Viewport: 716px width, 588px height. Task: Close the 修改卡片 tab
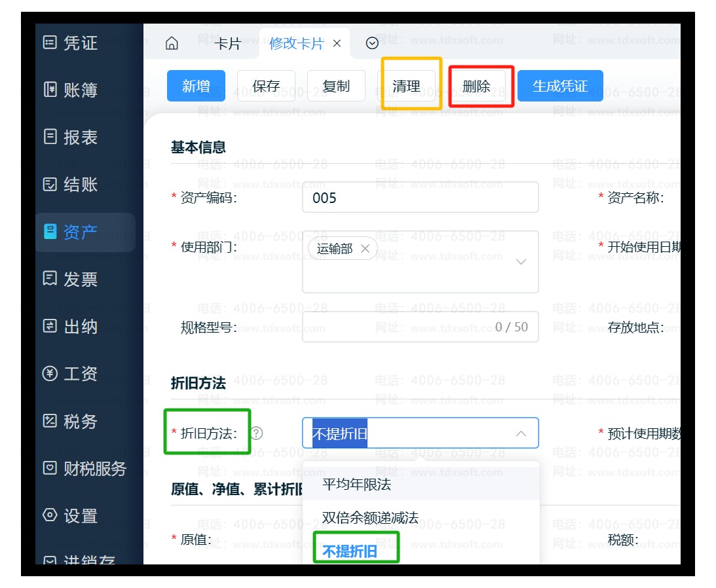tap(337, 44)
